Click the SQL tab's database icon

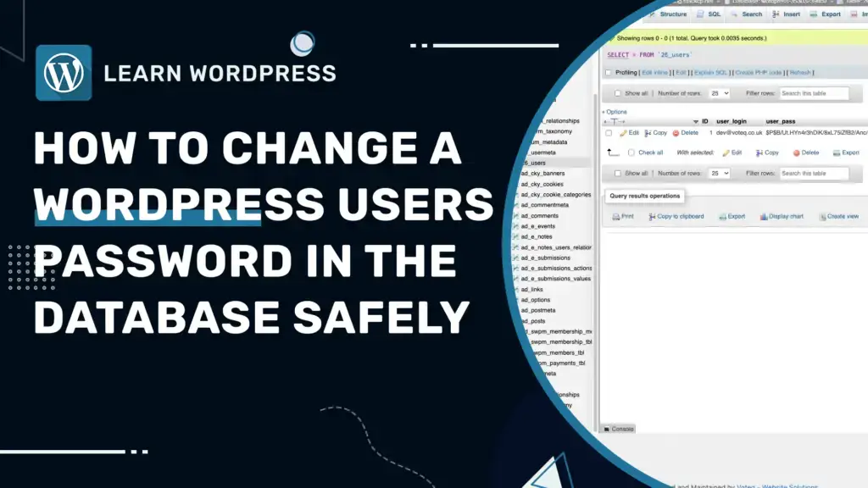click(x=700, y=14)
